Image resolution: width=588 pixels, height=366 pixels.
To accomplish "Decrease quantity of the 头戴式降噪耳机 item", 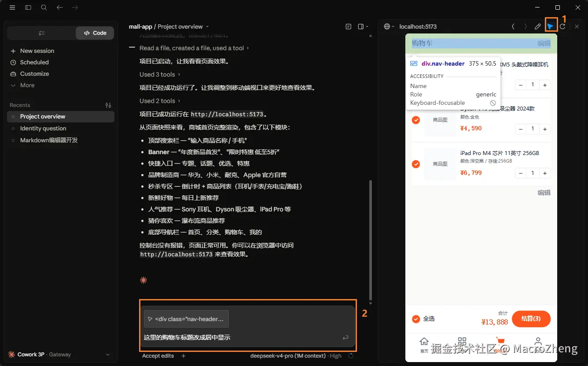I will tap(521, 85).
